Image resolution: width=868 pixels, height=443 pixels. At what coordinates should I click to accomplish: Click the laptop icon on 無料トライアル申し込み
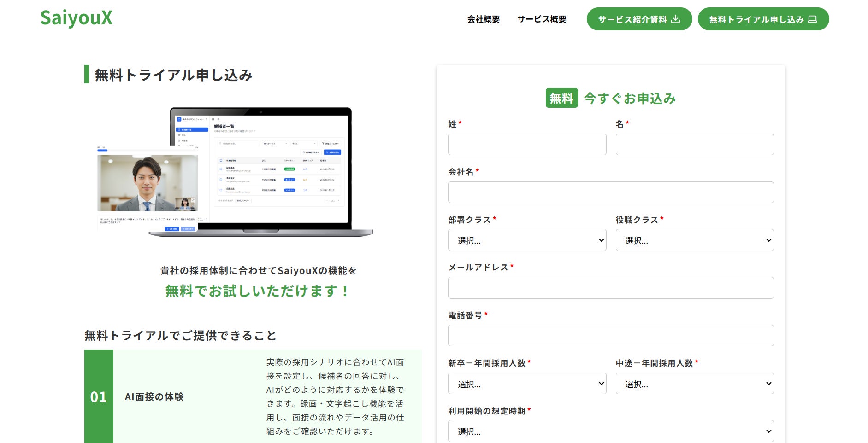coord(813,19)
